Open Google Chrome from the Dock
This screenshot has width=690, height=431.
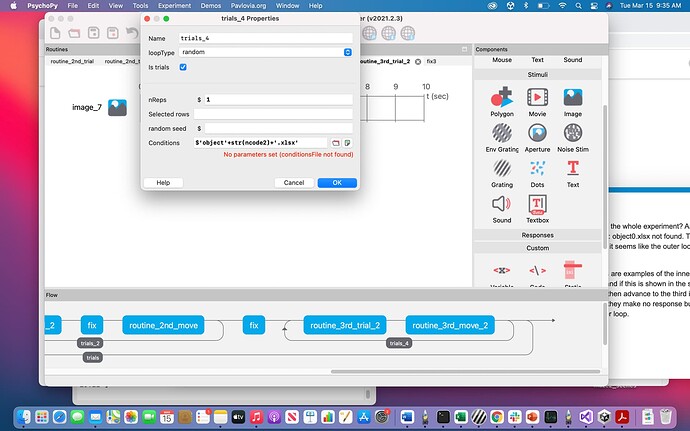pyautogui.click(x=497, y=416)
